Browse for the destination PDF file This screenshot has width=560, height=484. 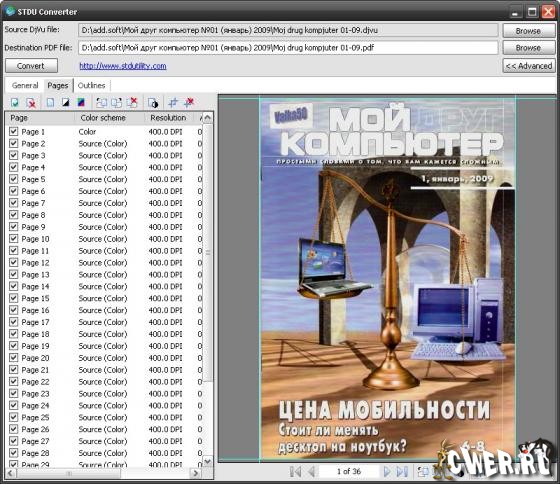point(529,48)
